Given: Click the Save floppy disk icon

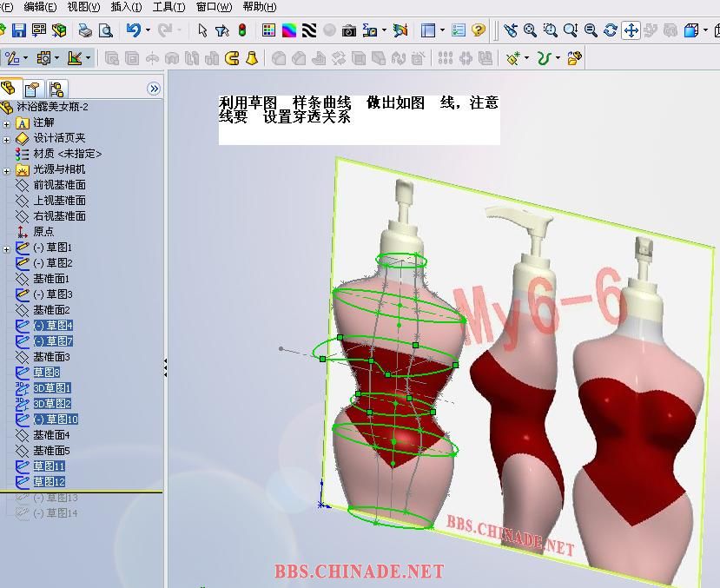Looking at the screenshot, I should tap(19, 30).
